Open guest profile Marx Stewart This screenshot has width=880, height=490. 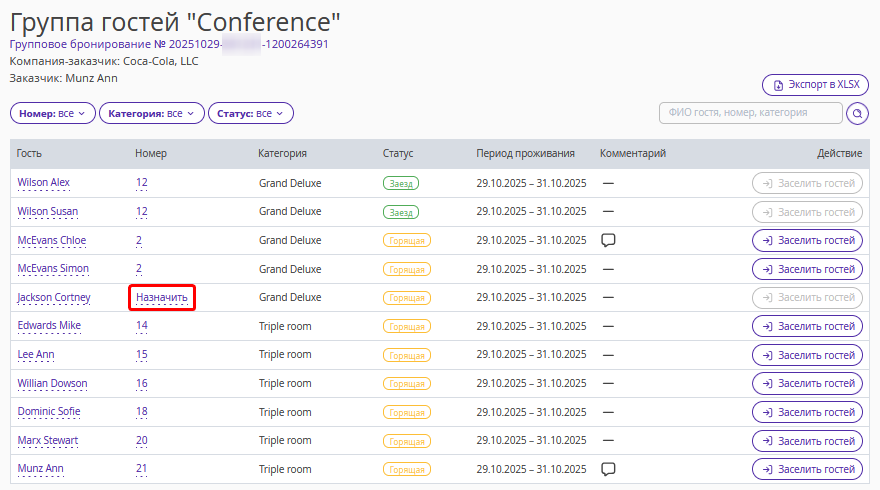tap(47, 441)
